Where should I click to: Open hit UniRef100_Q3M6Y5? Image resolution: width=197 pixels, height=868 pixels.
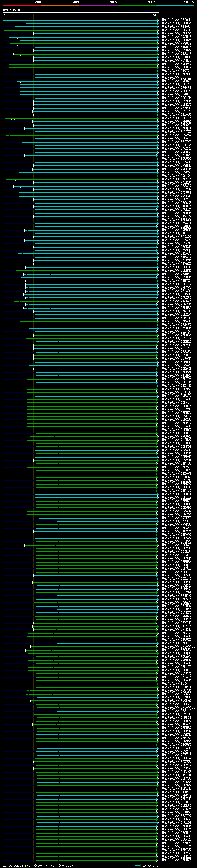tap(176, 125)
